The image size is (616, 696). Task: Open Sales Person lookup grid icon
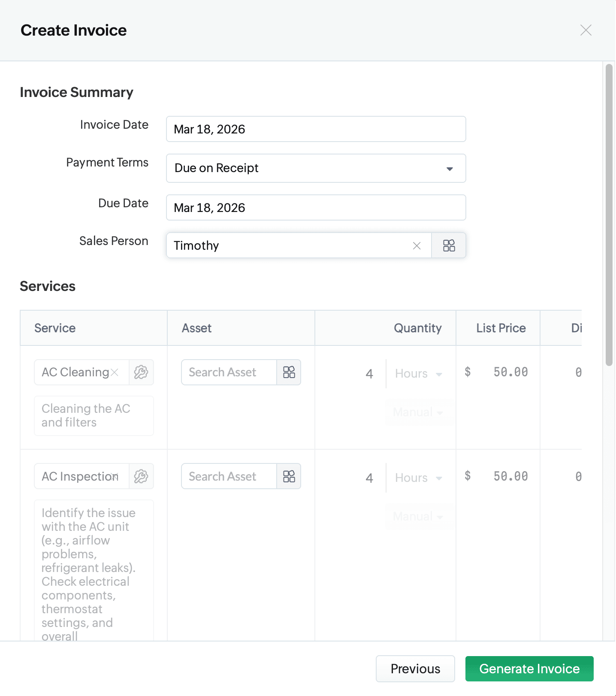click(449, 245)
